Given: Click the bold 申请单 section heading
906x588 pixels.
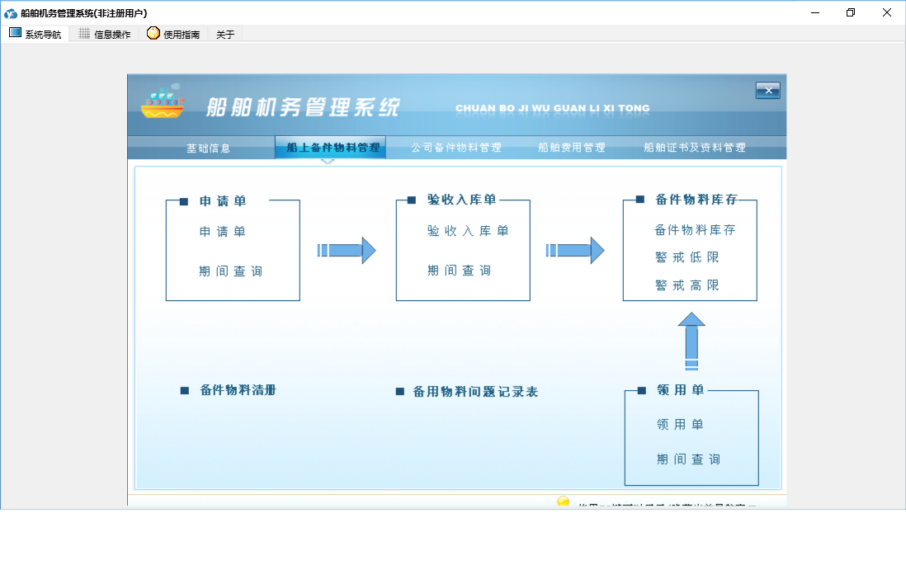Looking at the screenshot, I should [223, 201].
